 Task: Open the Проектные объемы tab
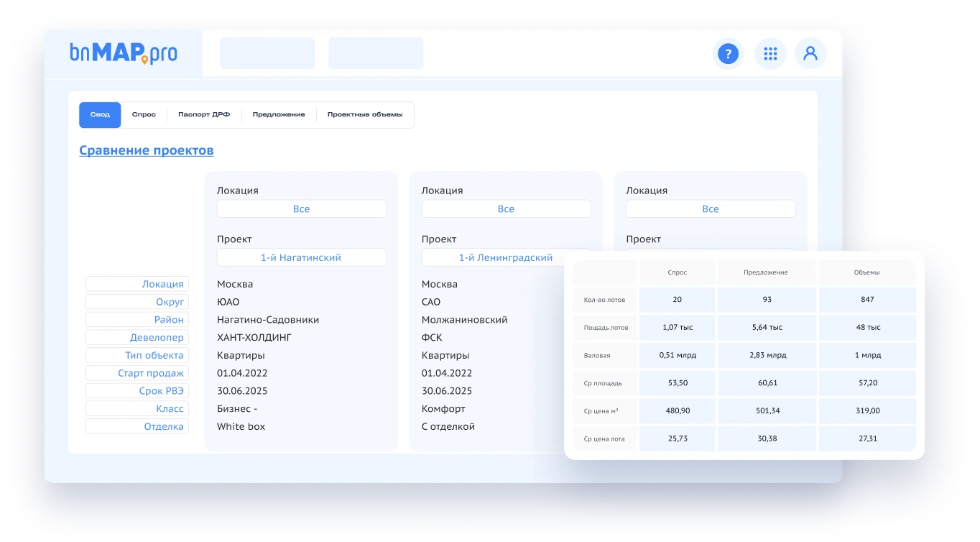coord(365,115)
